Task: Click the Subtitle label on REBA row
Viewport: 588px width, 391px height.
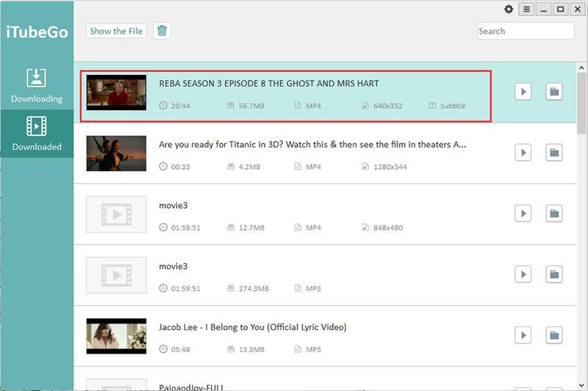Action: [453, 106]
